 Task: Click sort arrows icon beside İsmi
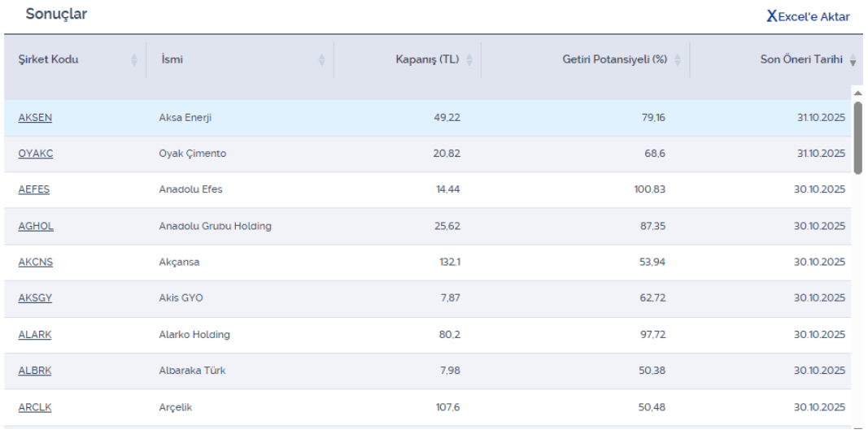pos(321,59)
